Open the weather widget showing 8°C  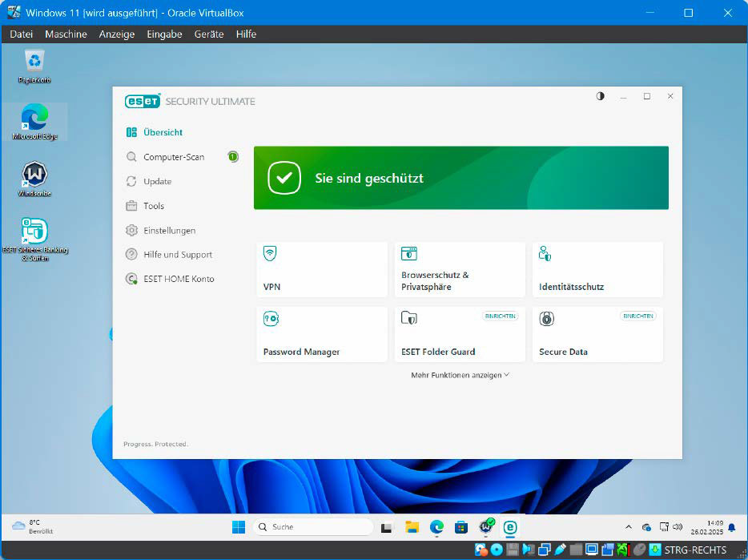point(33,526)
